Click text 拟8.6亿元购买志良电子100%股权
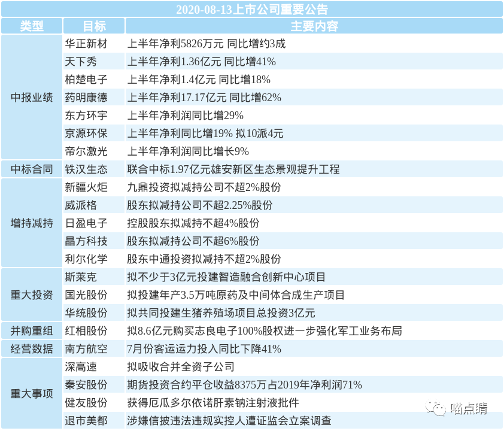The image size is (504, 431). click(x=205, y=331)
